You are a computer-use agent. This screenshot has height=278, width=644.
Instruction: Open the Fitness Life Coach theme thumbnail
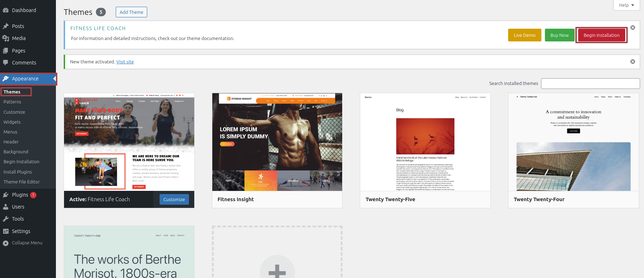point(129,142)
